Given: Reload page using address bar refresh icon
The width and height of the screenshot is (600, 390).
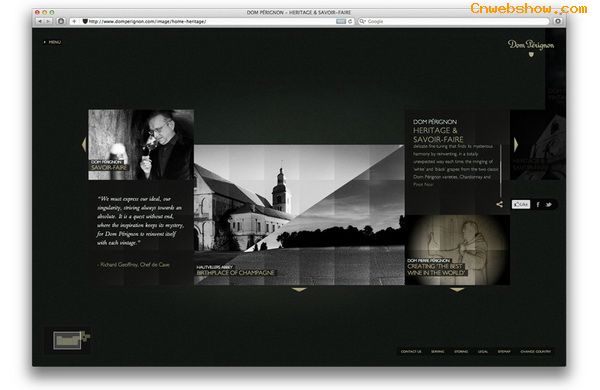Looking at the screenshot, I should 350,21.
